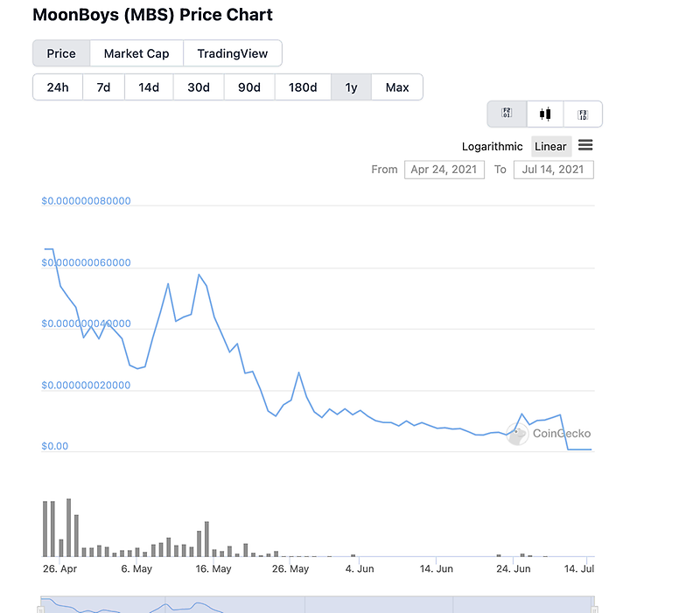700x613 pixels.
Task: Open the To date field
Action: tap(554, 169)
